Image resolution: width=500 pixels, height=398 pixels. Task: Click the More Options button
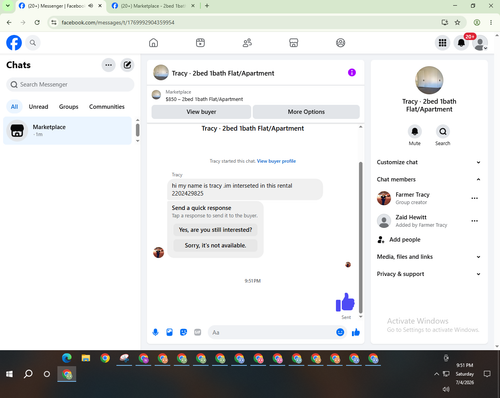[x=306, y=112]
